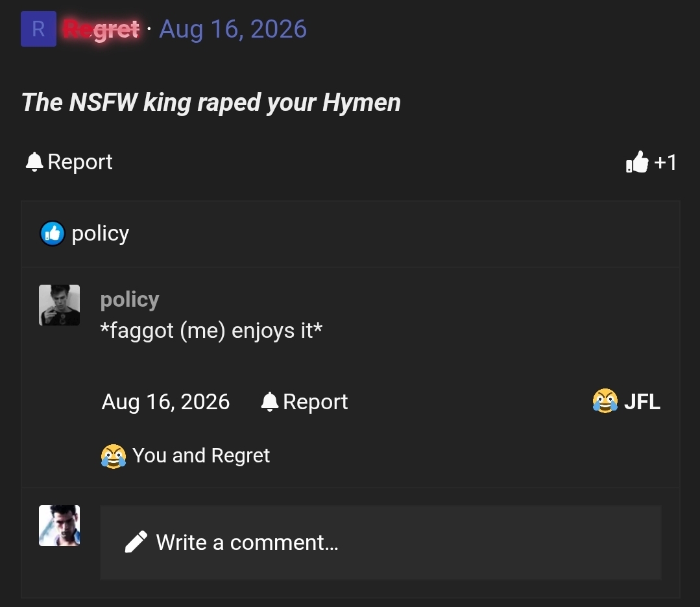Image resolution: width=700 pixels, height=607 pixels.
Task: Report policy's comment
Action: pyautogui.click(x=304, y=401)
